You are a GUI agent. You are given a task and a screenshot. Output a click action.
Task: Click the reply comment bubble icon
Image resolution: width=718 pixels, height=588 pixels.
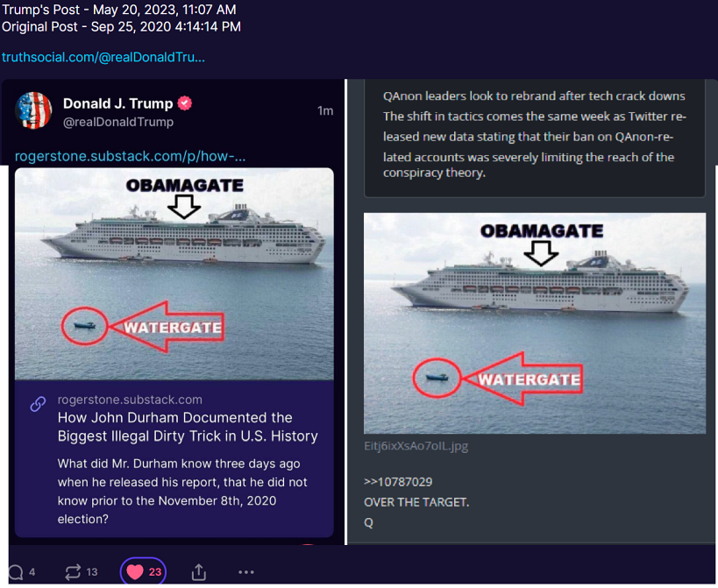(16, 572)
